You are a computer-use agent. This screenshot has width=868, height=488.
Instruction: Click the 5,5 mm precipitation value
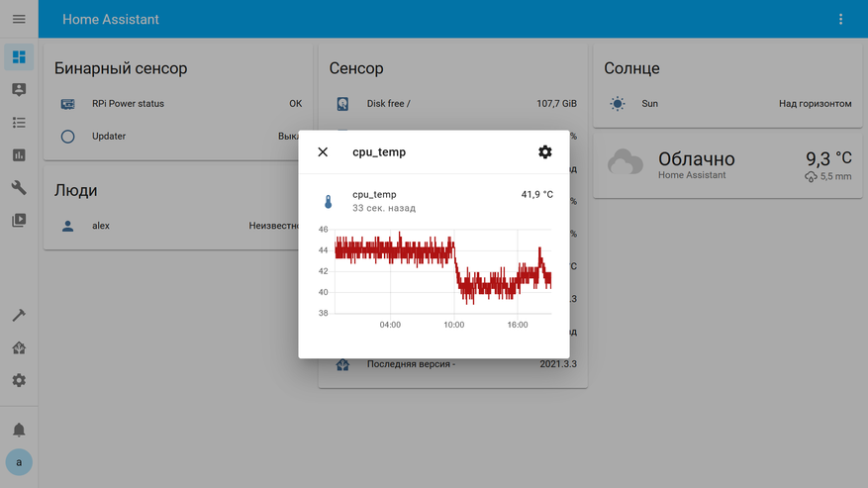(x=835, y=177)
